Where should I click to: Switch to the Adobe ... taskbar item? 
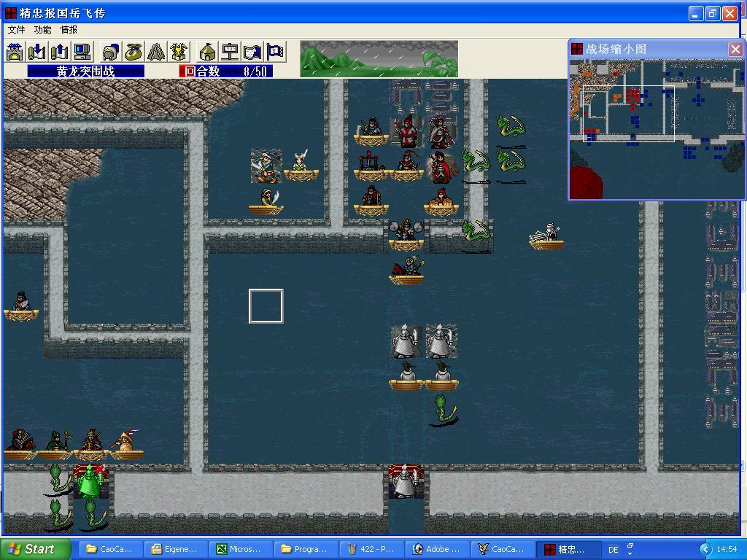tap(436, 549)
